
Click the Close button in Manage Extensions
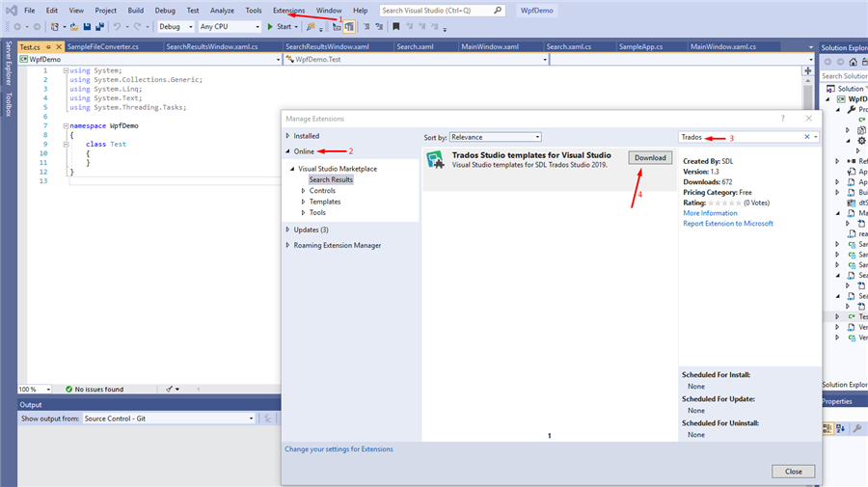(794, 472)
